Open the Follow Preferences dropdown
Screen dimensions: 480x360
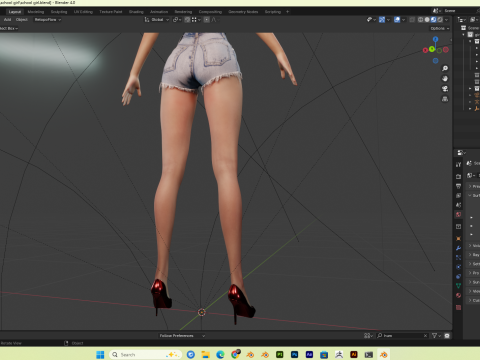tap(182, 336)
